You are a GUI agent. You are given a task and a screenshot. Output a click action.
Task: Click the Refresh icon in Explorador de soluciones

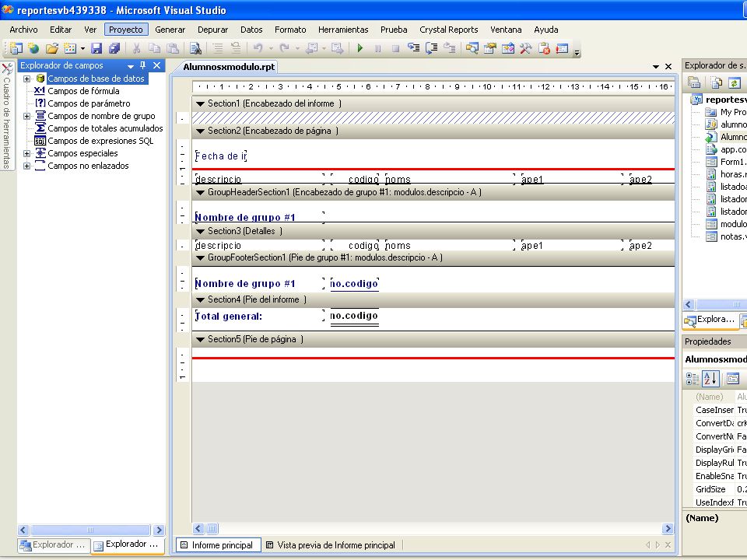click(735, 83)
